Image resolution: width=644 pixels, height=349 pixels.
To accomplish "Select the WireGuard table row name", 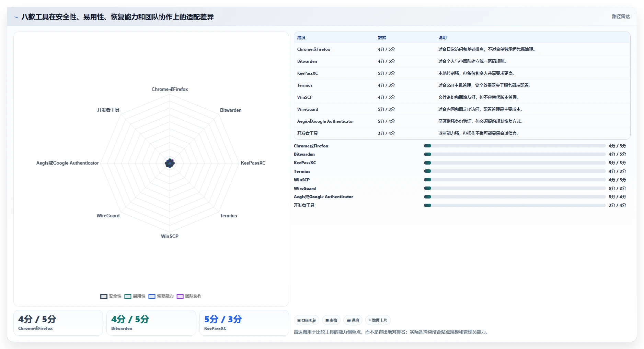I will (308, 109).
